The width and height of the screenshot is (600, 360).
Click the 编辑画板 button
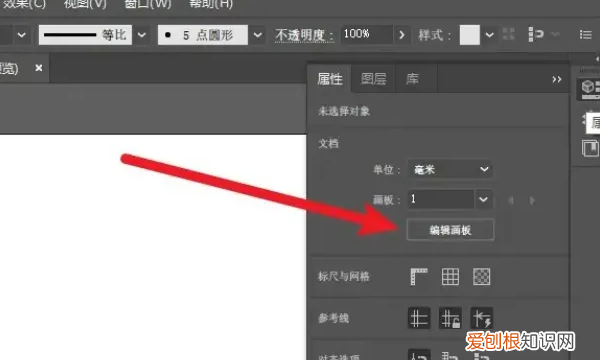tap(450, 230)
